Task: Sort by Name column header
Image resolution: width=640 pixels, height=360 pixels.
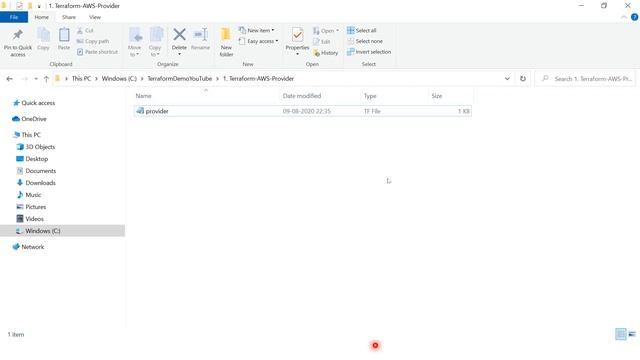Action: click(143, 96)
